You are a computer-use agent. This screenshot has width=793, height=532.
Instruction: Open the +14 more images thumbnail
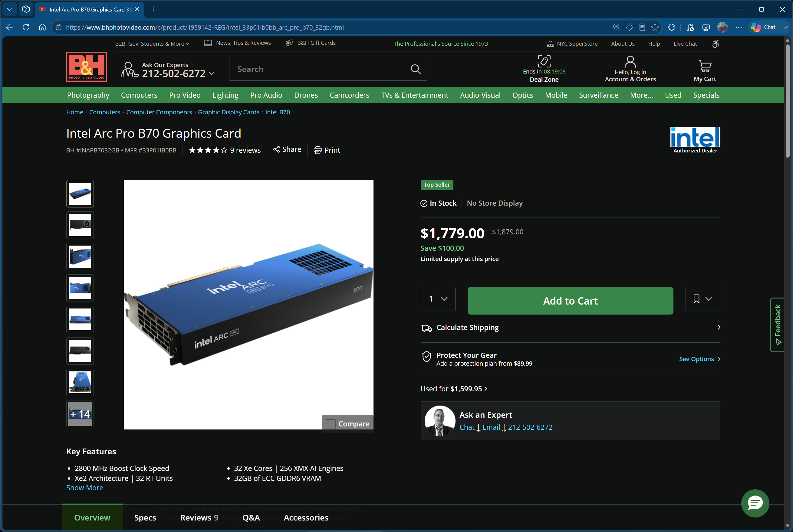[80, 413]
